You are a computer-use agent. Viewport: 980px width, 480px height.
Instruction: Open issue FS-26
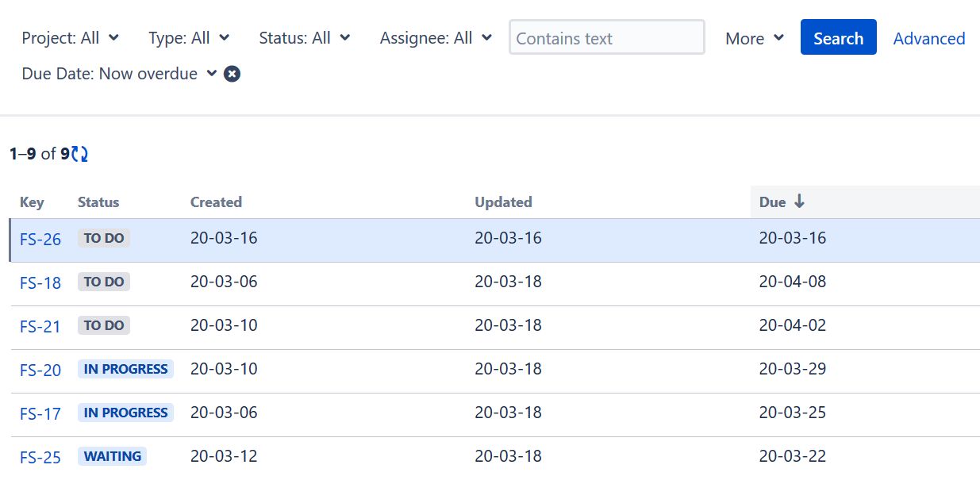(x=40, y=238)
